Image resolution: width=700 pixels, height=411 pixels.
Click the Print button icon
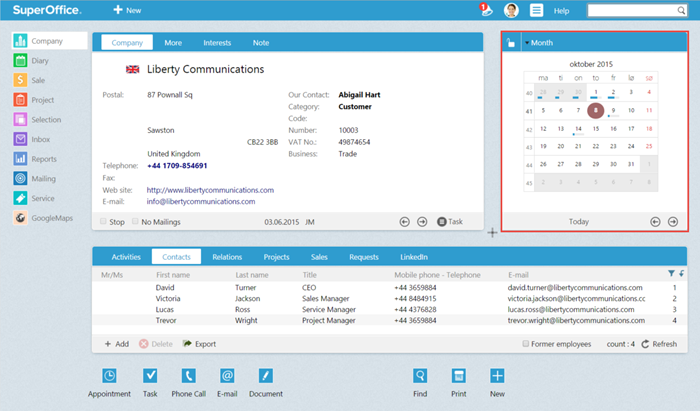[458, 376]
